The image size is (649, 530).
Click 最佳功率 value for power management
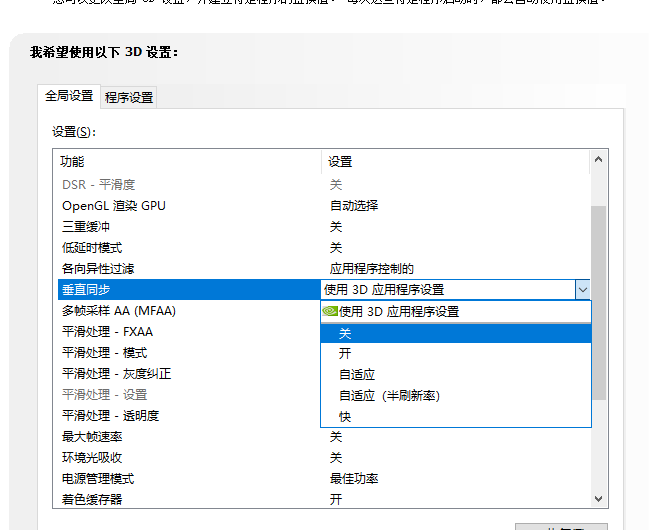click(354, 479)
